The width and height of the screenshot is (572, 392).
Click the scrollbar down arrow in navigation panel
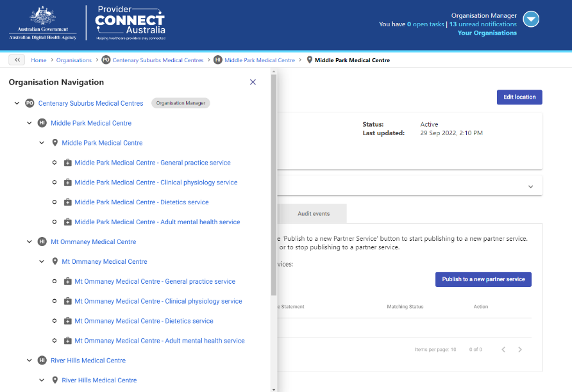pos(274,389)
